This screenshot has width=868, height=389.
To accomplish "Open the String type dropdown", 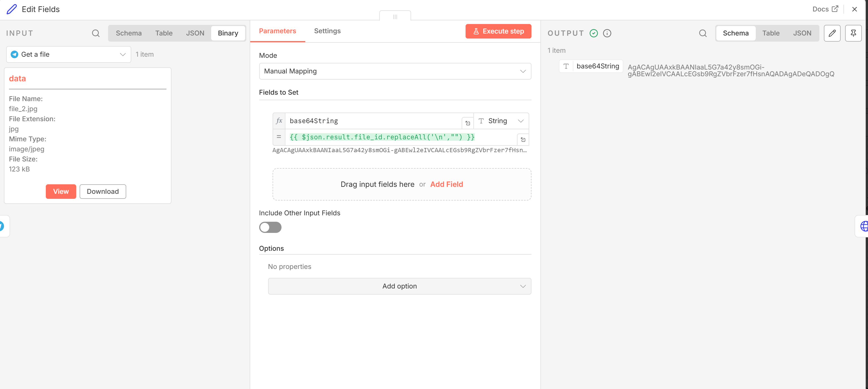I will pyautogui.click(x=501, y=121).
